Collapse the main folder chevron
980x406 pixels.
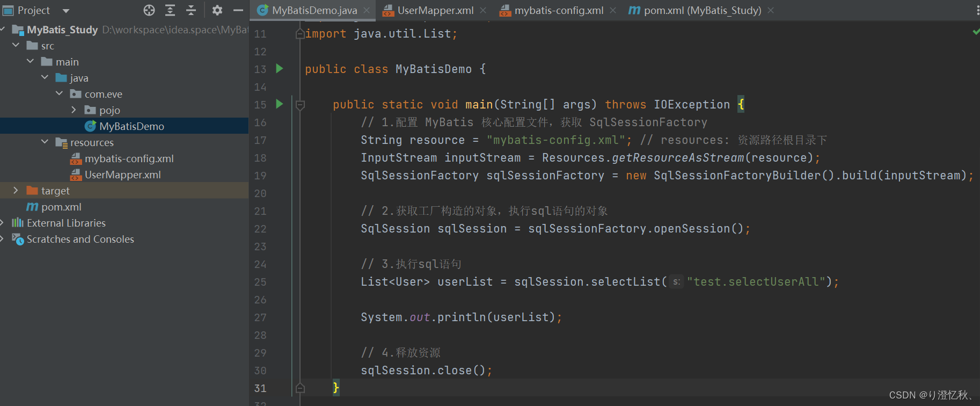pyautogui.click(x=30, y=61)
